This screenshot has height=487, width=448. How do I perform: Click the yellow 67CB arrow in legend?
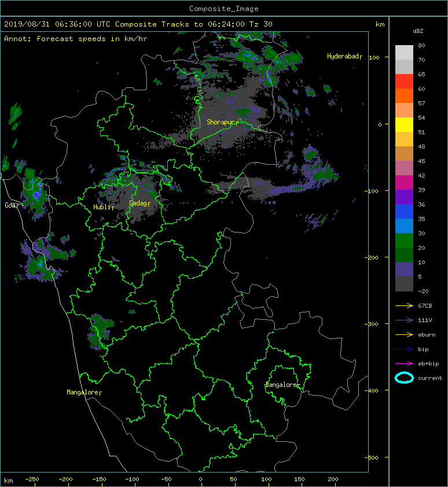pos(404,306)
